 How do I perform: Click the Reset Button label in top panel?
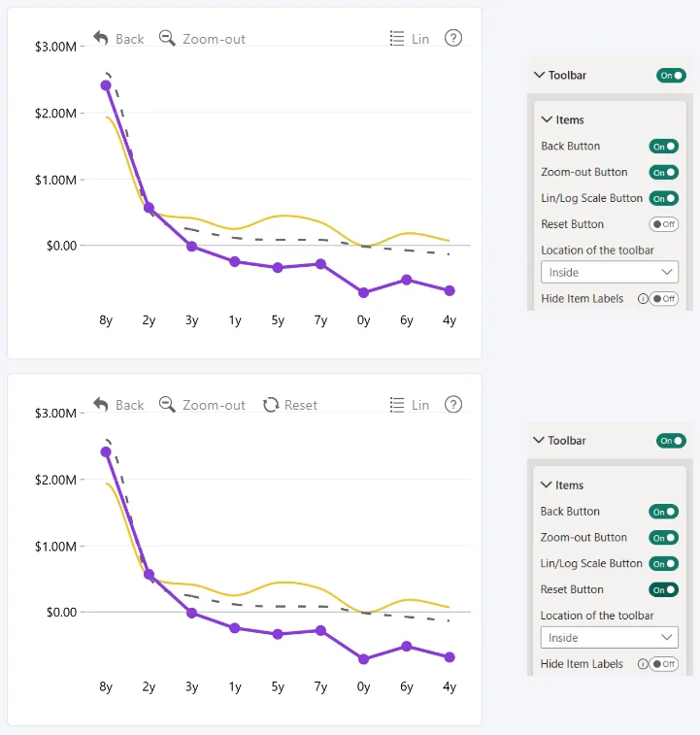coord(572,224)
